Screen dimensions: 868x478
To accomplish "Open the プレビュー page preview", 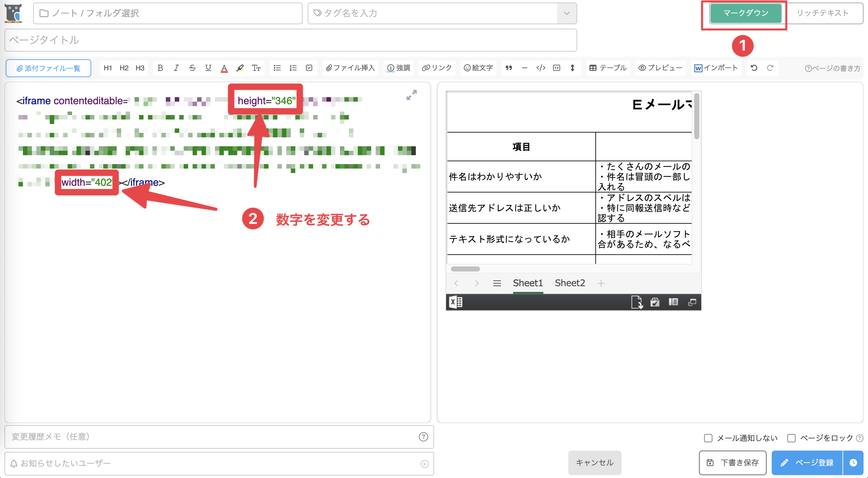I will (660, 68).
